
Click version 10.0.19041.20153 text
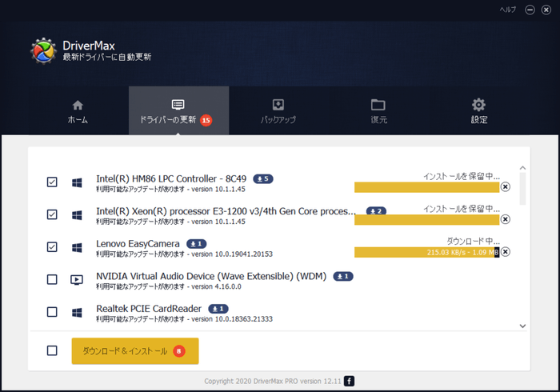click(232, 254)
